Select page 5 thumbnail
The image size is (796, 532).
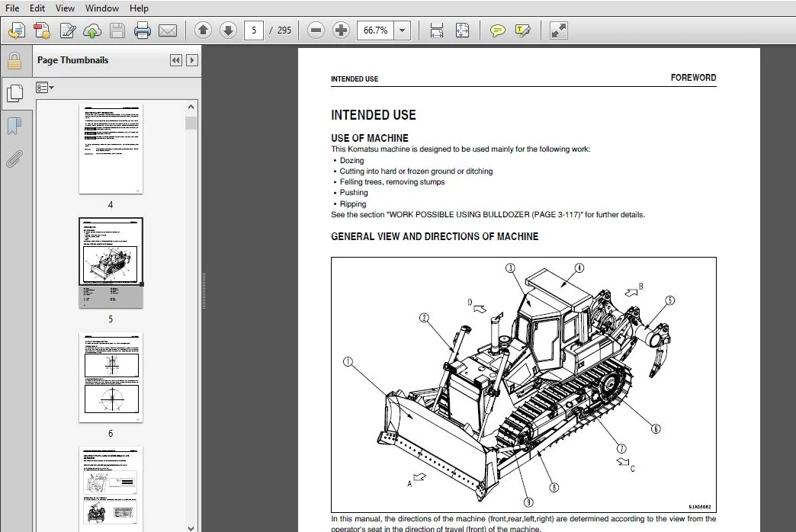pos(111,263)
